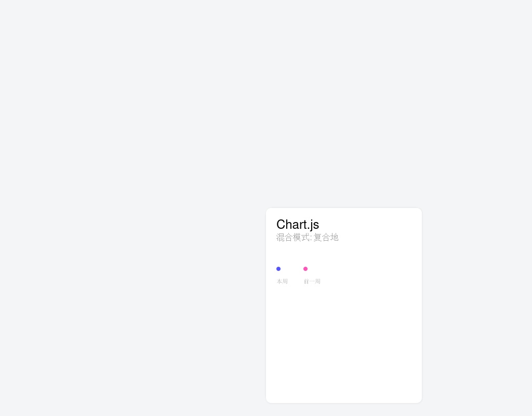
Task: Click the .js part of the heading
Action: 313,224
